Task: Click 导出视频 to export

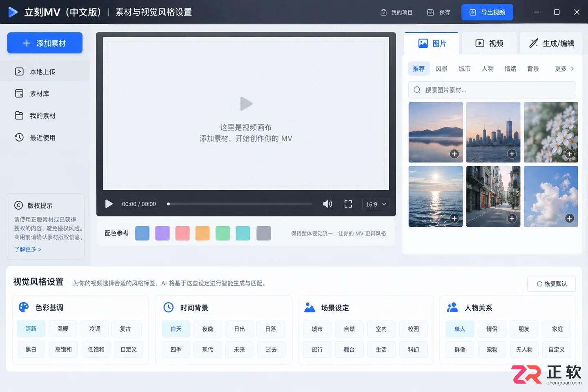Action: click(x=487, y=12)
